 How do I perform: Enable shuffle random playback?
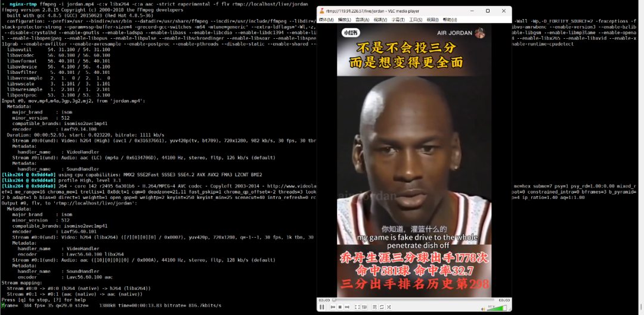388,307
